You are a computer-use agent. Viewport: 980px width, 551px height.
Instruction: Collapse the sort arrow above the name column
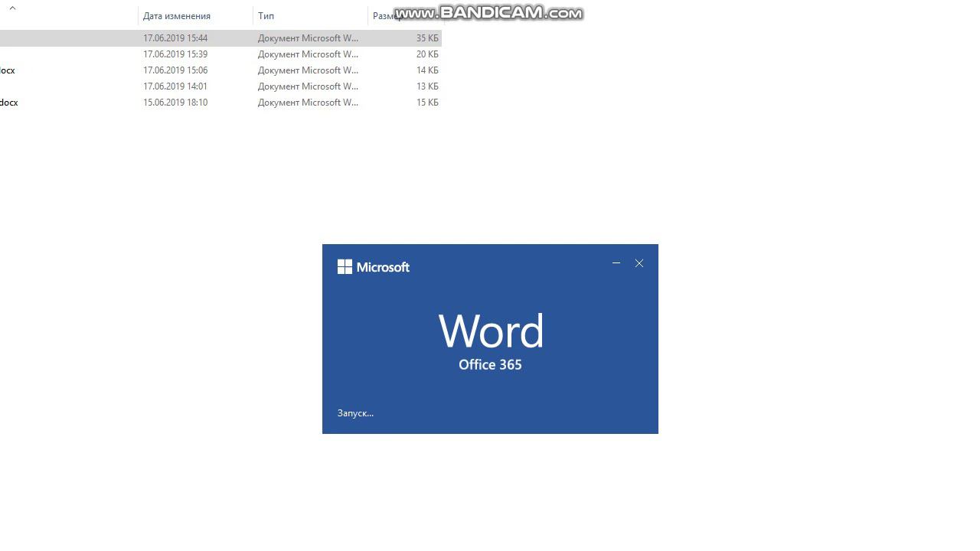(12, 8)
